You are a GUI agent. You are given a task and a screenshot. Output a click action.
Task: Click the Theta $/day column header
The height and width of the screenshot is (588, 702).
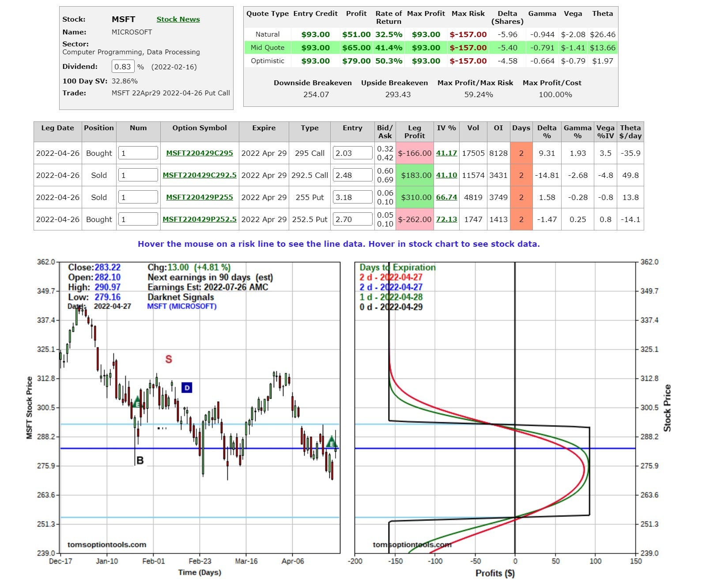tap(630, 132)
